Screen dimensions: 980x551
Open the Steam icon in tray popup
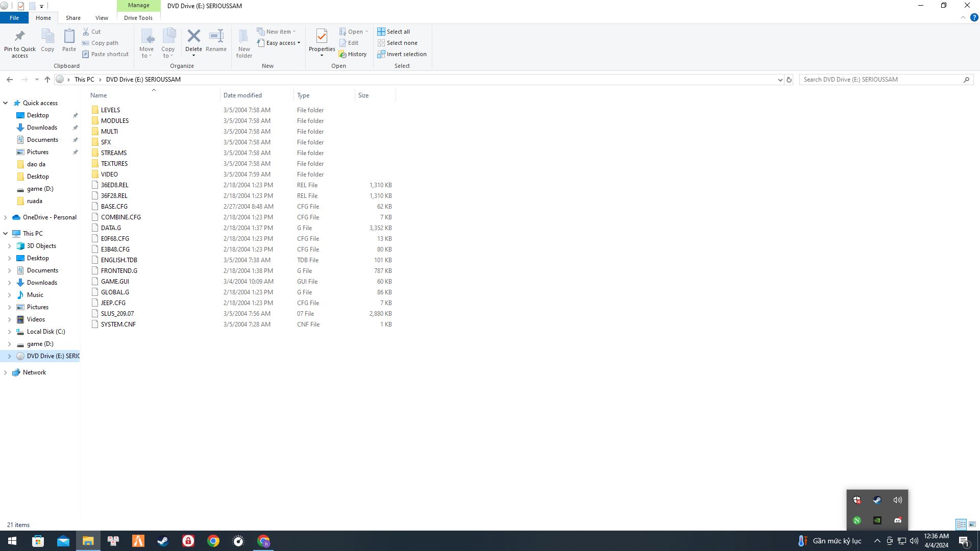pos(877,500)
